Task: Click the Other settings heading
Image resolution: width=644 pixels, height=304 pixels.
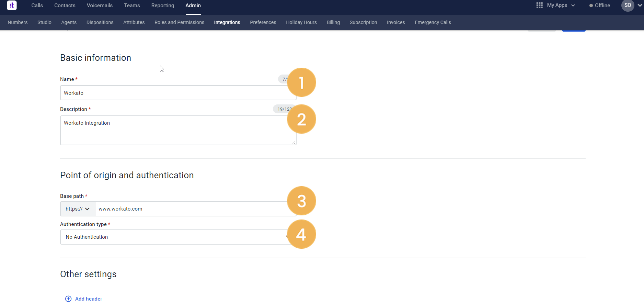Action: pos(88,274)
